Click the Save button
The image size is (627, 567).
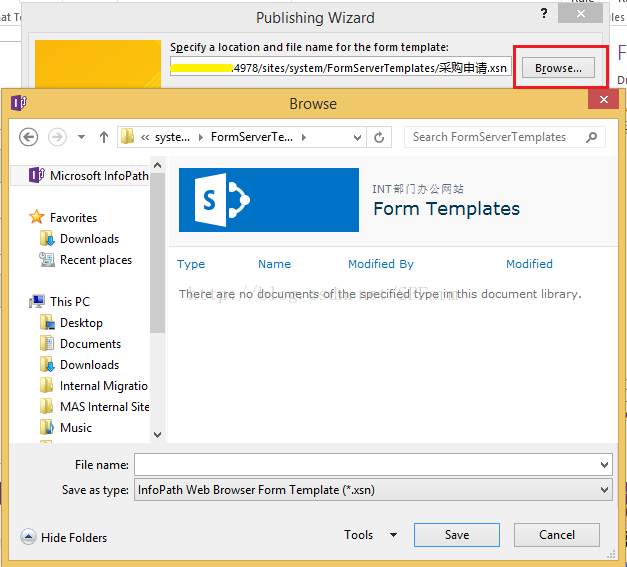tap(457, 535)
